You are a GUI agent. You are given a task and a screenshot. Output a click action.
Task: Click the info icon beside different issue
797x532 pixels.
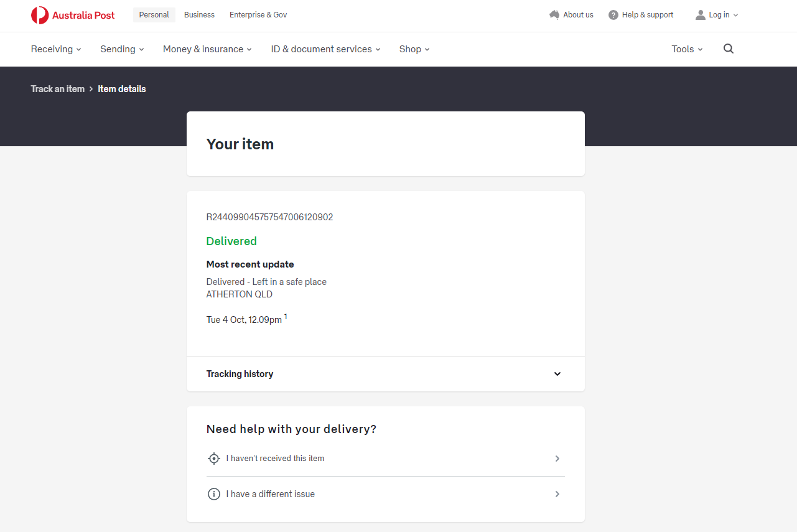(x=214, y=494)
